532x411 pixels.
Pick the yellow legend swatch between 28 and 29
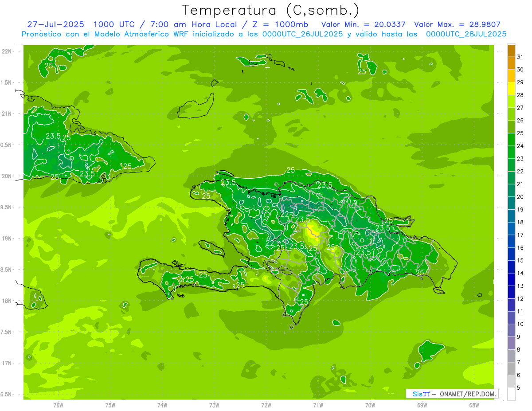tap(511, 89)
